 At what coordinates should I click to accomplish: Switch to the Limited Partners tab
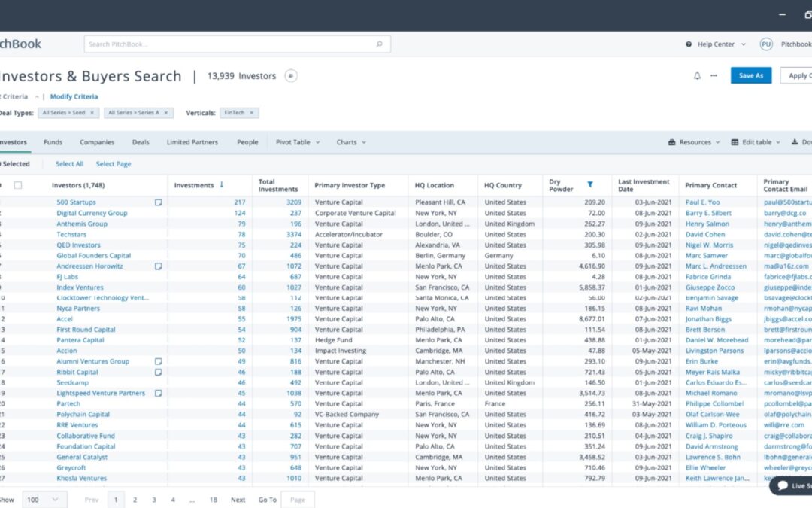pyautogui.click(x=192, y=142)
